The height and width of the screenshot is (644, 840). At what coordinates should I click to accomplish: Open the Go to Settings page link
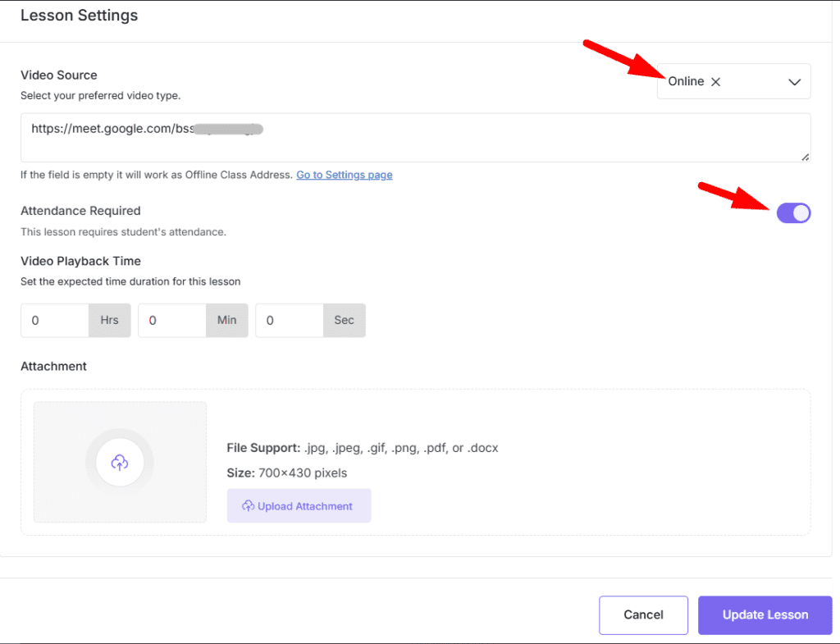pos(344,174)
